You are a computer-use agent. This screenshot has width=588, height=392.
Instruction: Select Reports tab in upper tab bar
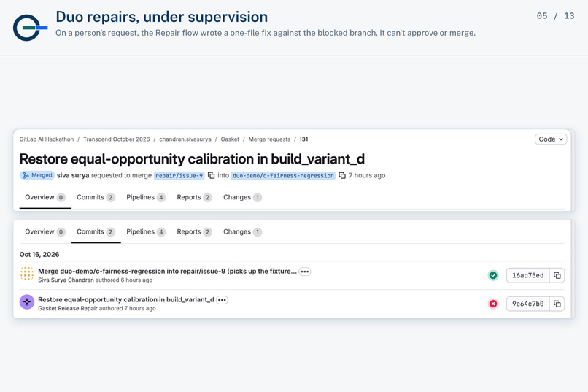(x=194, y=197)
